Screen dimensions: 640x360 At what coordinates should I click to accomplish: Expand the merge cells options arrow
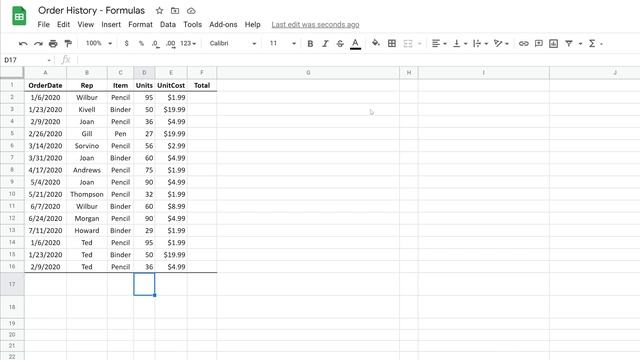pos(420,44)
